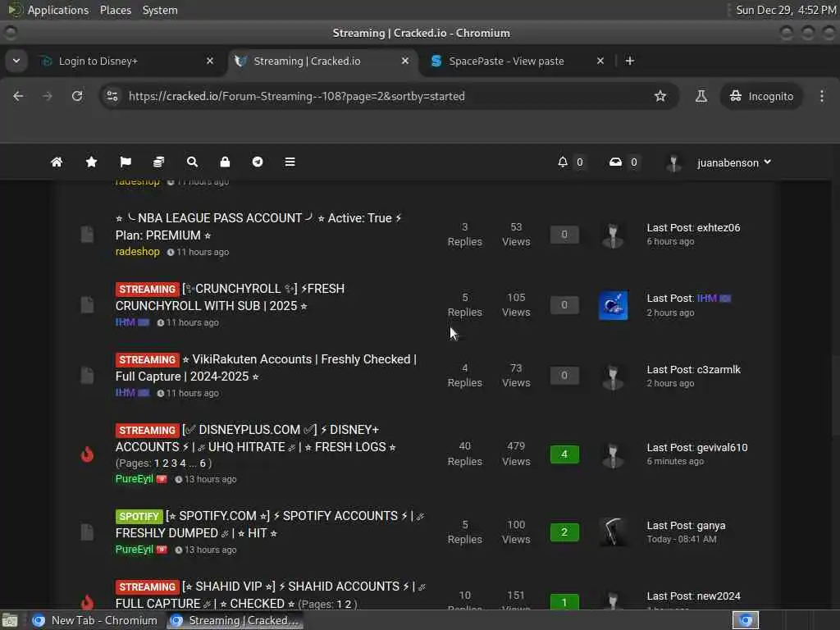View site information icon in address bar
840x630 pixels.
(112, 96)
